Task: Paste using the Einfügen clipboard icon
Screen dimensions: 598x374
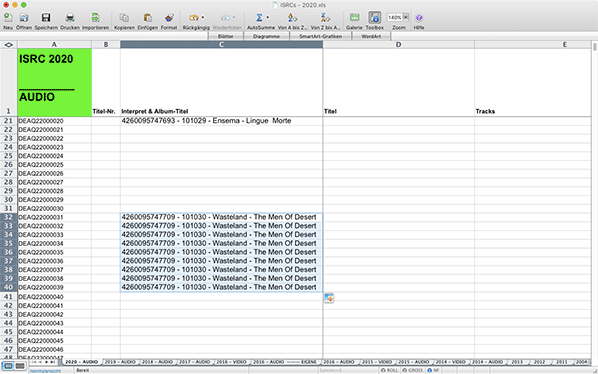Action: coord(148,18)
